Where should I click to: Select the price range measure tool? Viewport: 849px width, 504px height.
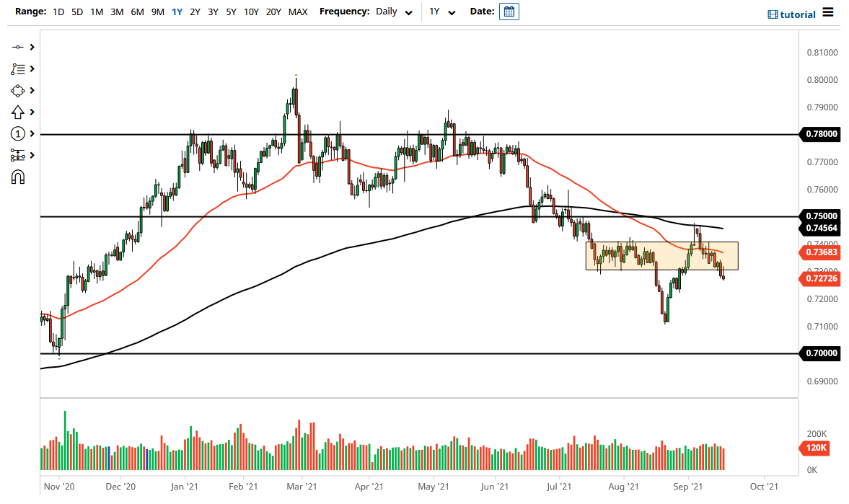click(x=17, y=155)
